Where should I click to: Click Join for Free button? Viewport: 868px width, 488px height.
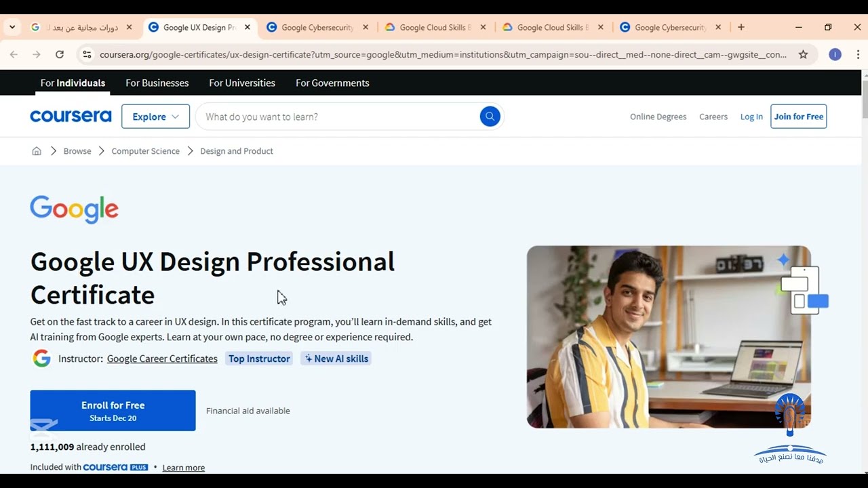[x=799, y=117]
